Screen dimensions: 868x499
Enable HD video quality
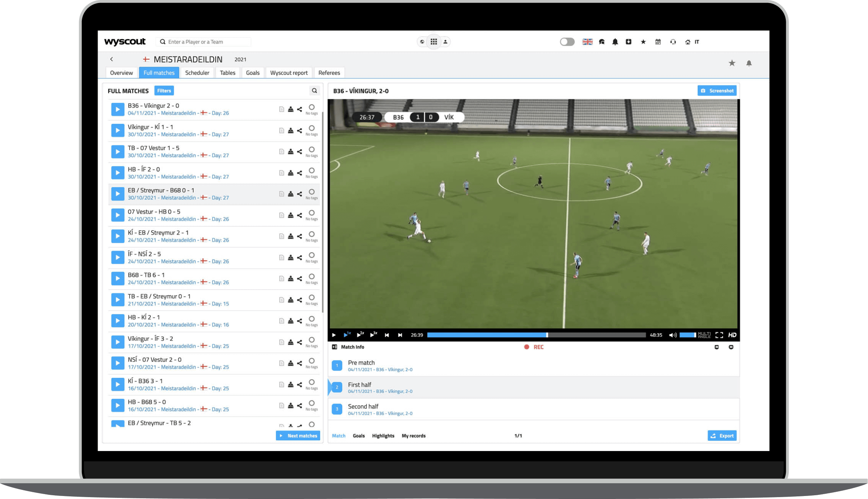[732, 335]
